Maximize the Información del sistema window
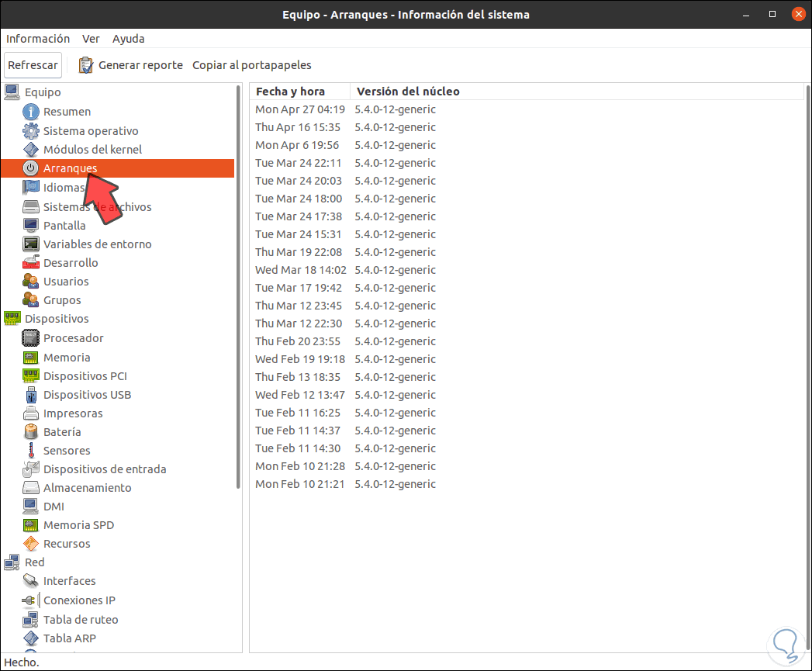The width and height of the screenshot is (812, 671). (x=772, y=15)
